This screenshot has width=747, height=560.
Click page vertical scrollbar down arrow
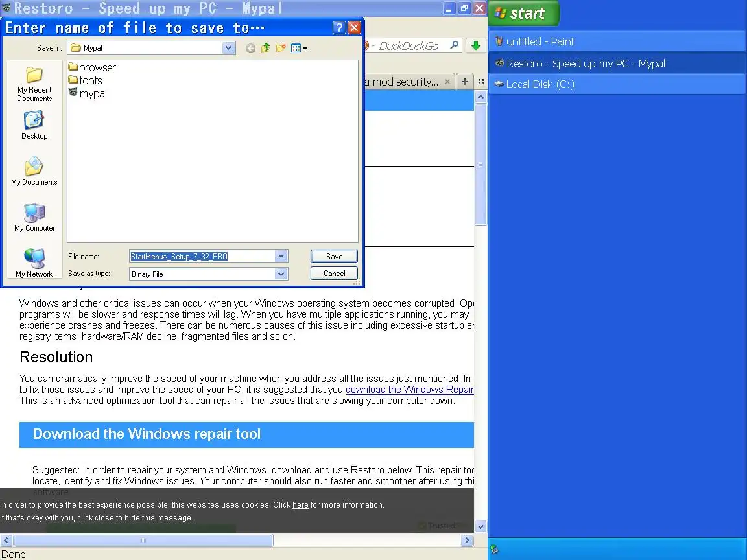coord(480,527)
